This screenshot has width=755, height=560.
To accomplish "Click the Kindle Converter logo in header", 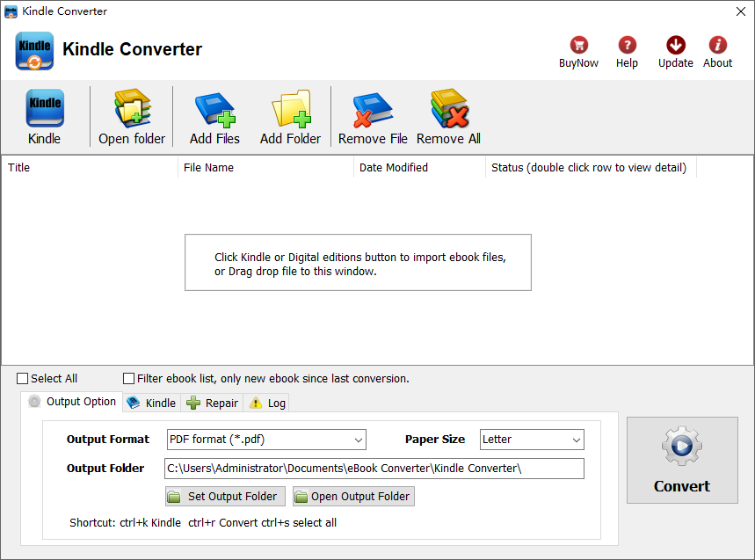I will tap(34, 51).
